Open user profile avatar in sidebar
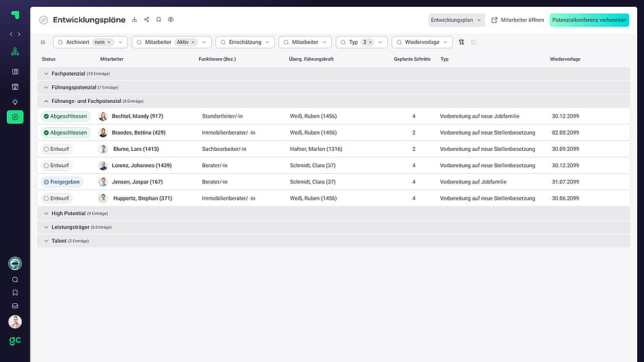 point(15,322)
